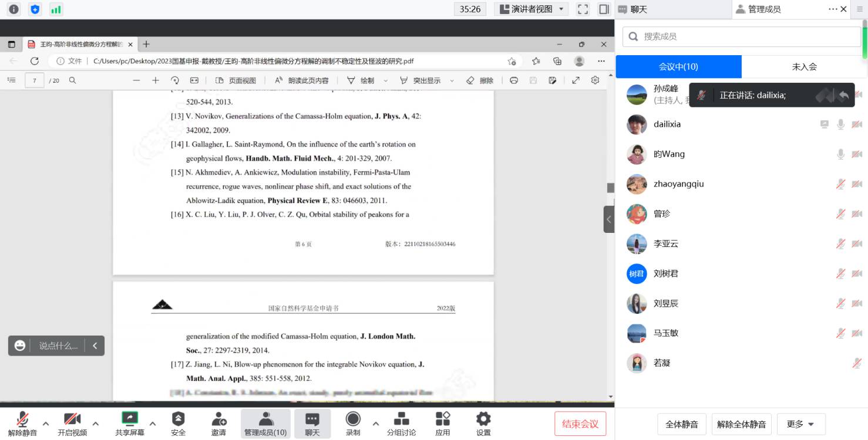Viewport: 868px width, 440px height.
Task: Click the 结束会议 end meeting button
Action: 580,424
